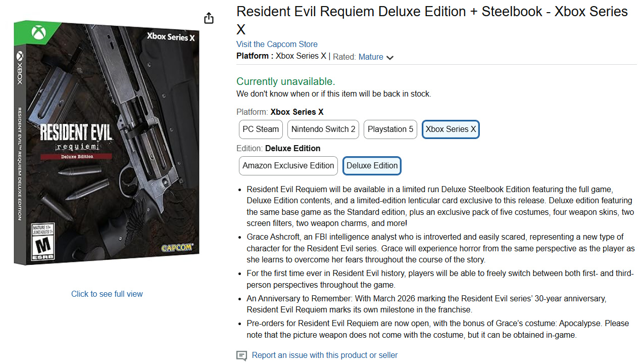Click the Xbox logo on the box art
644x363 pixels.
point(38,33)
